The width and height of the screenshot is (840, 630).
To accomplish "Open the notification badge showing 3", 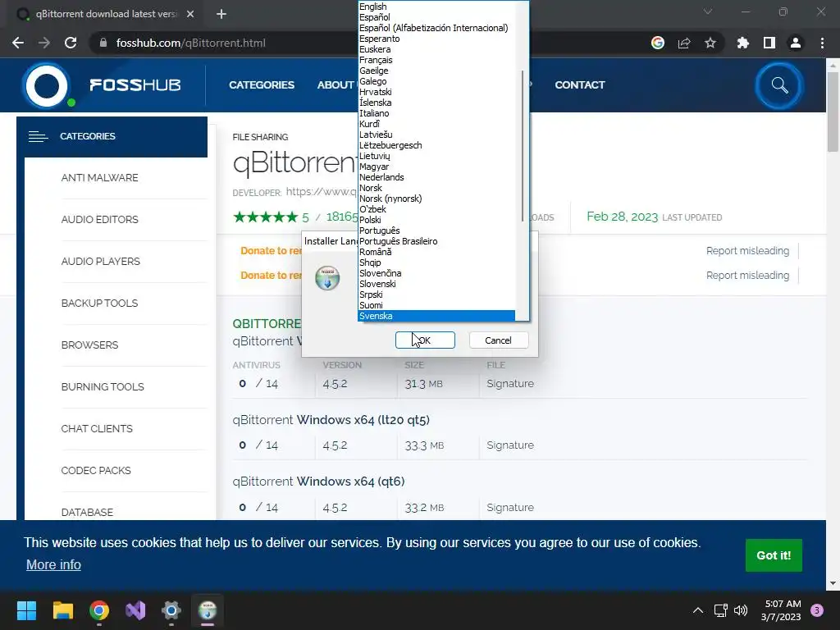I will coord(817,610).
